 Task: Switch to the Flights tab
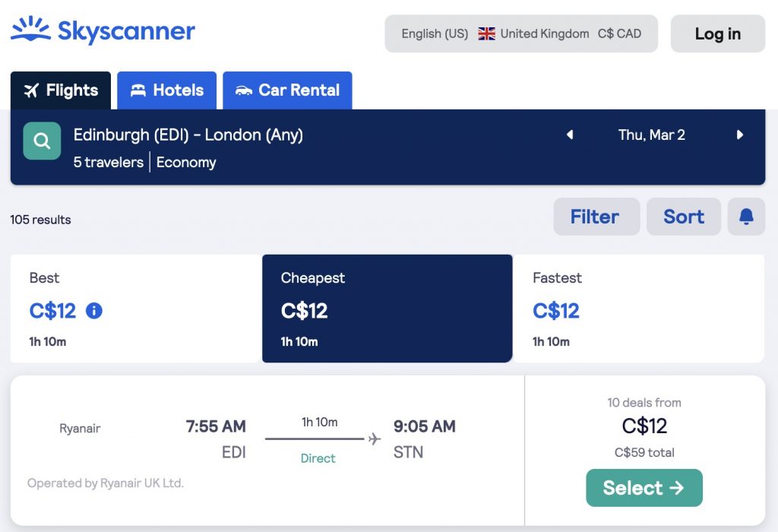click(61, 90)
